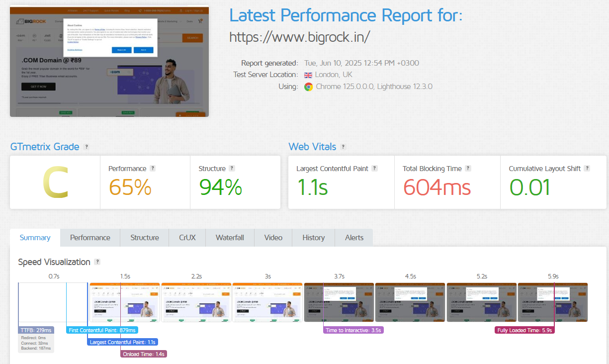Click the 604ms blocking time value
609x364 pixels.
(437, 187)
